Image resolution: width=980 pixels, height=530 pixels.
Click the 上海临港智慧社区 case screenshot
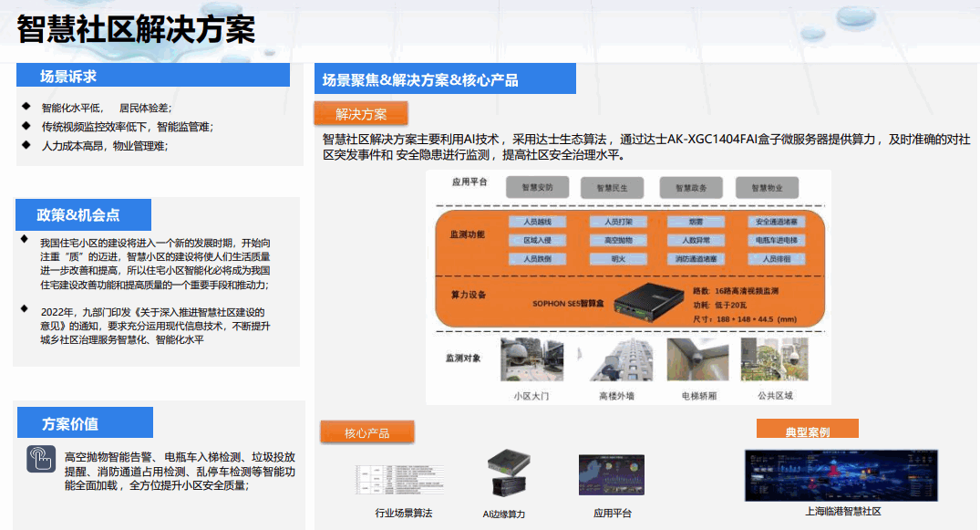tap(841, 474)
